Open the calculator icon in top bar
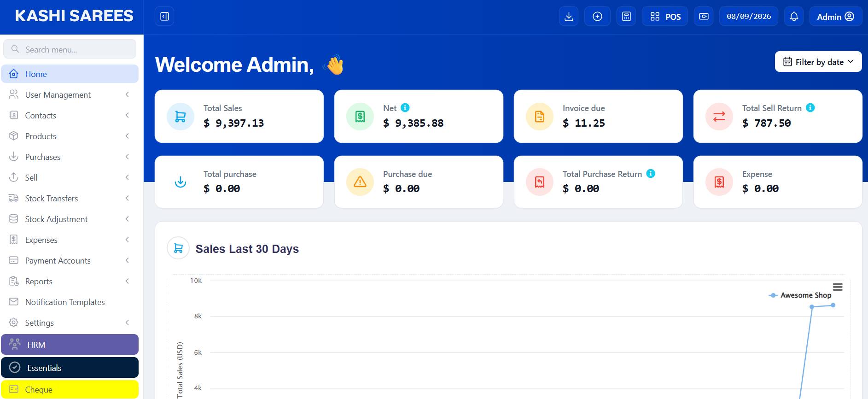This screenshot has height=399, width=868. (626, 17)
